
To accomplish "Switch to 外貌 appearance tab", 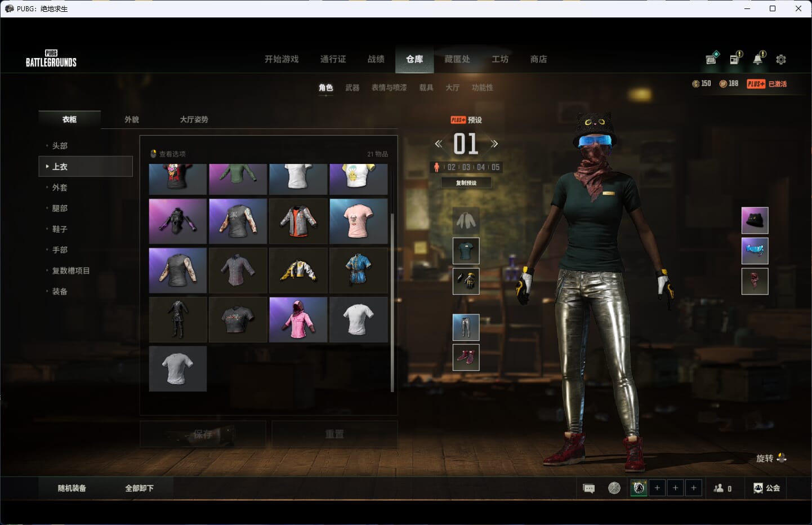I will [x=132, y=119].
